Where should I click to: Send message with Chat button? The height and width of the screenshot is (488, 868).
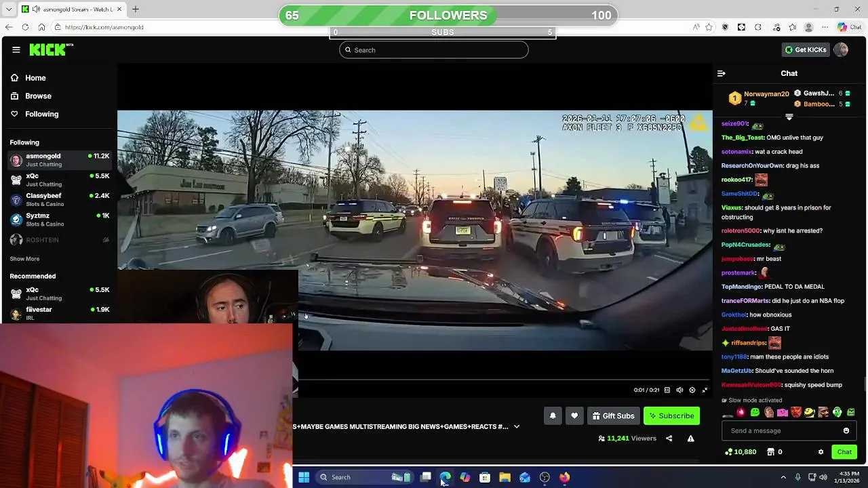coord(844,452)
